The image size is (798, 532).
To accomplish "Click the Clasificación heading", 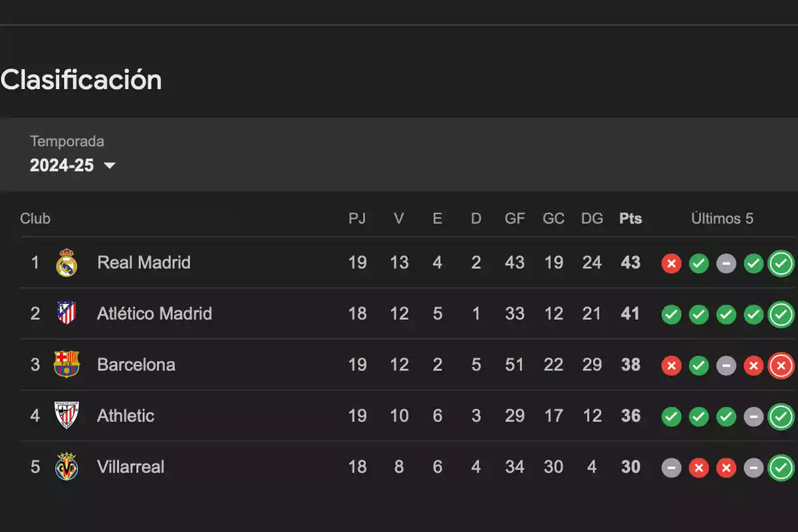I will click(81, 80).
